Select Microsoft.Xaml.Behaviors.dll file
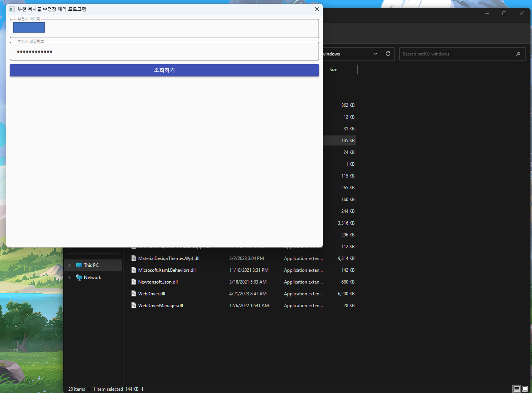The width and height of the screenshot is (532, 393). tap(167, 270)
